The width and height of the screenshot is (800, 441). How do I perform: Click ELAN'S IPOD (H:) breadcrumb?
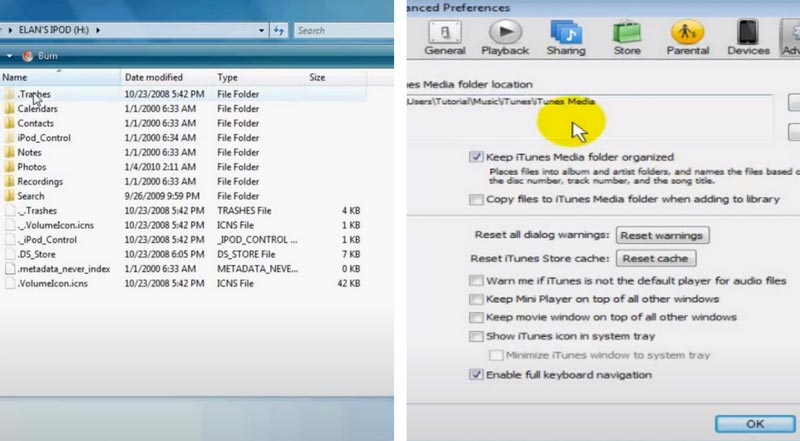pyautogui.click(x=54, y=30)
